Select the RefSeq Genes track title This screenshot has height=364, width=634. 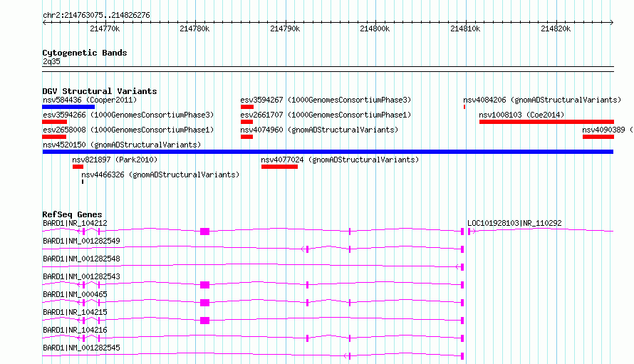point(72,214)
